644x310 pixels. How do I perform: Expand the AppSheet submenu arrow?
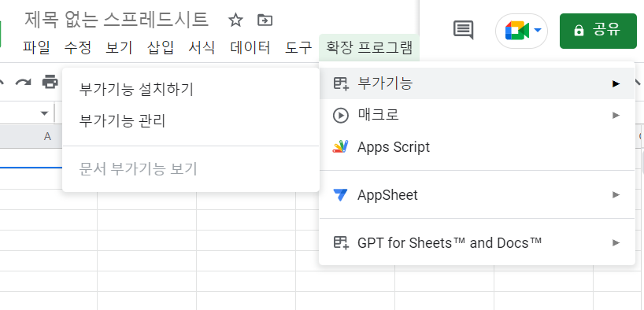click(616, 194)
